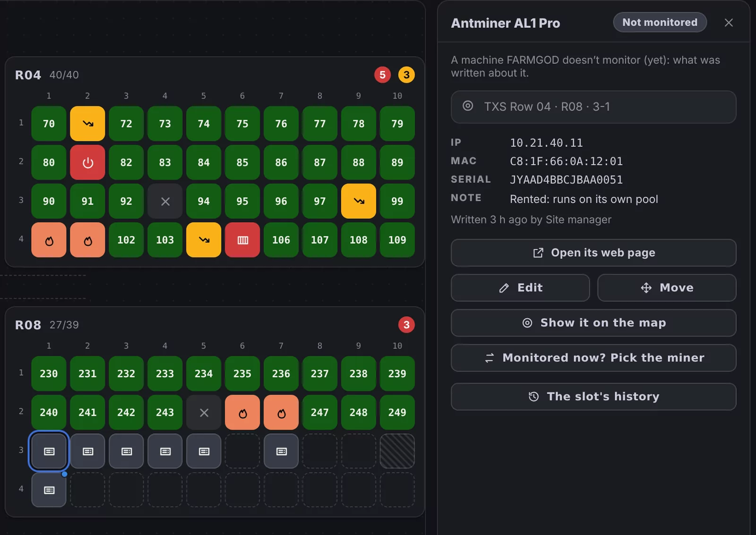Select the unmonitored slot in R08 row 3 column 2
This screenshot has height=535, width=756.
pos(87,451)
